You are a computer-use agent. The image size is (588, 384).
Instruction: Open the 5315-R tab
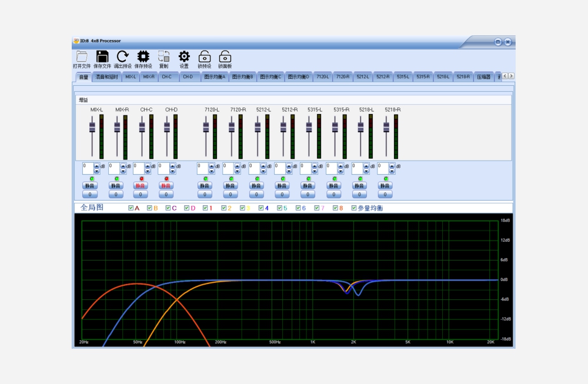(x=423, y=77)
